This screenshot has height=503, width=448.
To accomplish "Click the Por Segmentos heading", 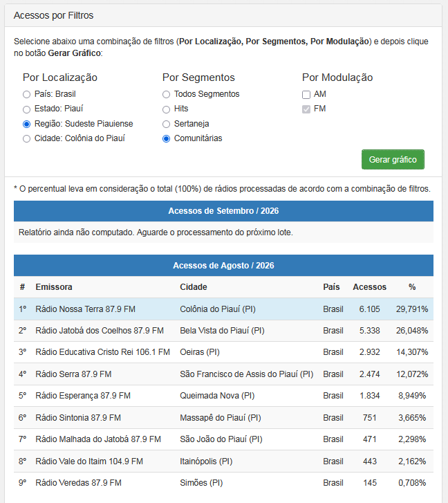I will (x=198, y=77).
